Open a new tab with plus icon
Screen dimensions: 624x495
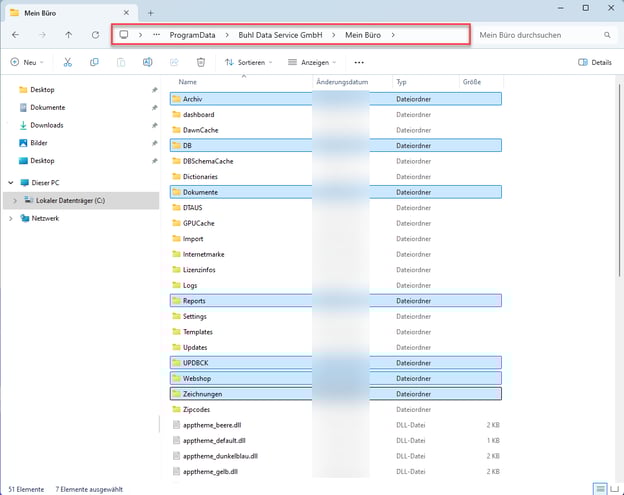click(x=151, y=13)
